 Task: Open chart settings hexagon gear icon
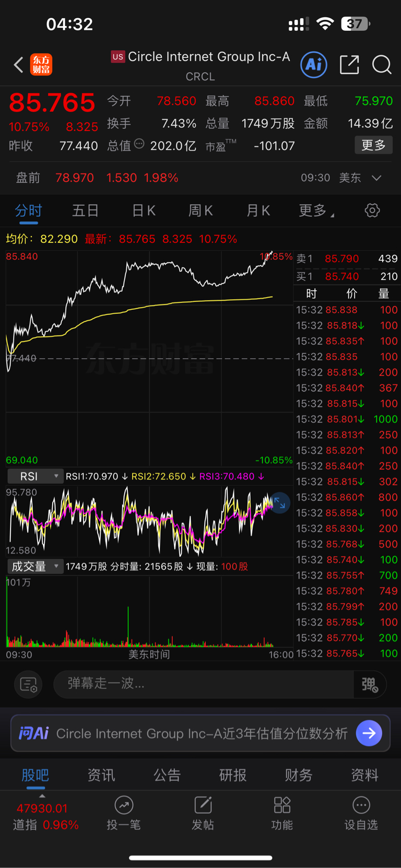click(372, 210)
